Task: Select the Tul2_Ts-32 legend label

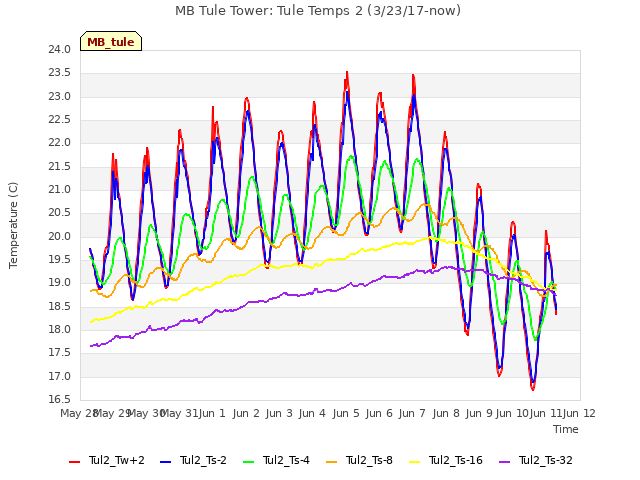Action: click(546, 460)
